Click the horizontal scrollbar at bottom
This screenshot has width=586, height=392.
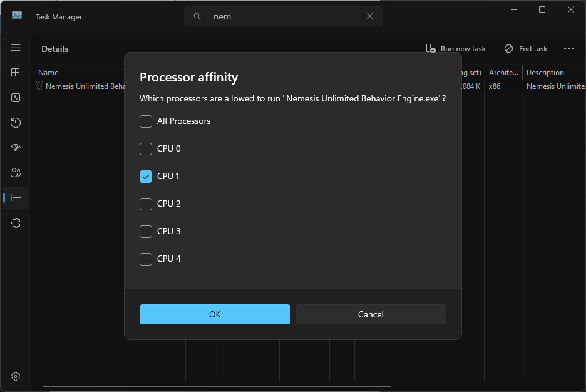click(x=217, y=386)
